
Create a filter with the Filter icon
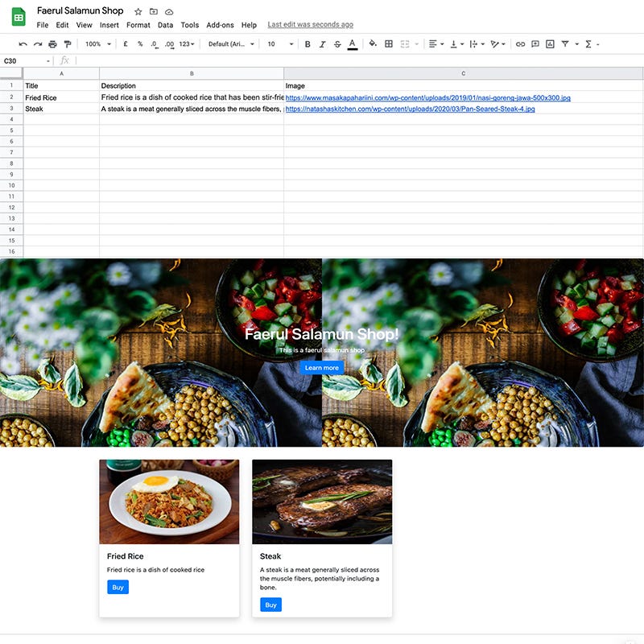click(x=566, y=44)
